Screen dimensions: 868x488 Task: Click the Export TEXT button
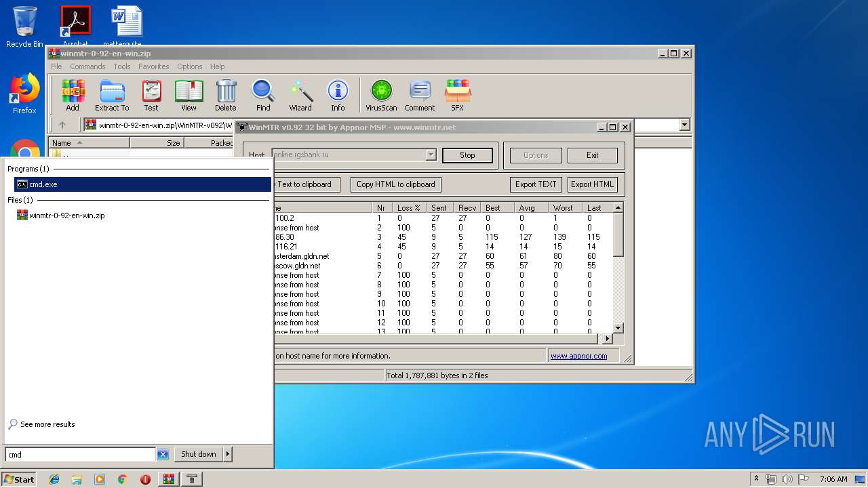pyautogui.click(x=536, y=184)
